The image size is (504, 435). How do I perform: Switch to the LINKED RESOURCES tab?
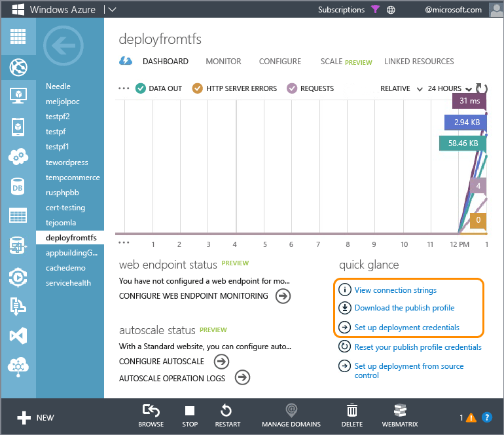[419, 61]
